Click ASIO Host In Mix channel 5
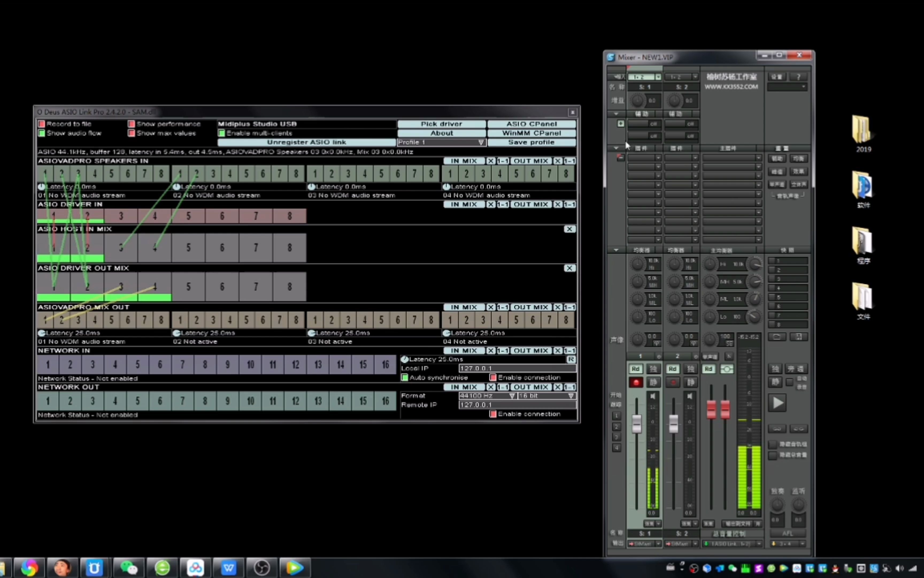The height and width of the screenshot is (578, 924). (188, 248)
